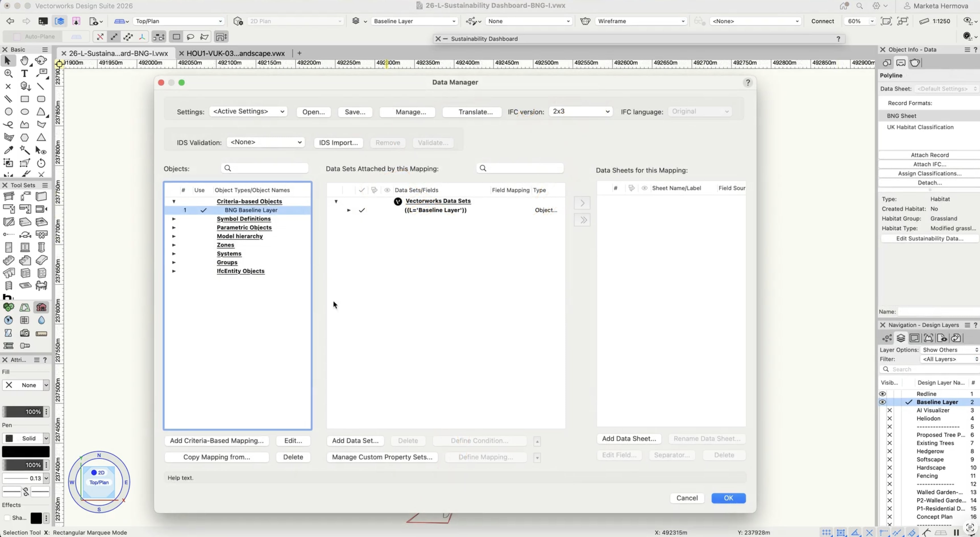The image size is (980, 537).
Task: Click the Data Manager help question icon
Action: [748, 82]
